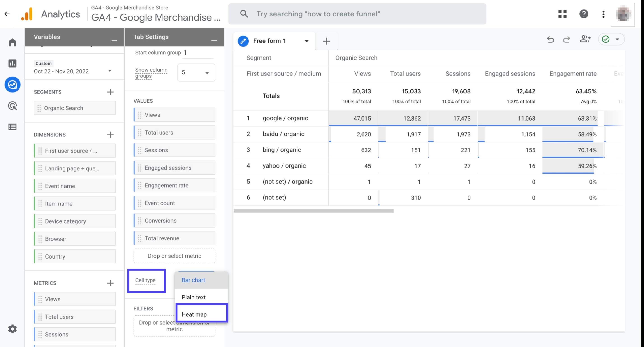Click the bing / organic row
The width and height of the screenshot is (644, 347).
coord(429,150)
